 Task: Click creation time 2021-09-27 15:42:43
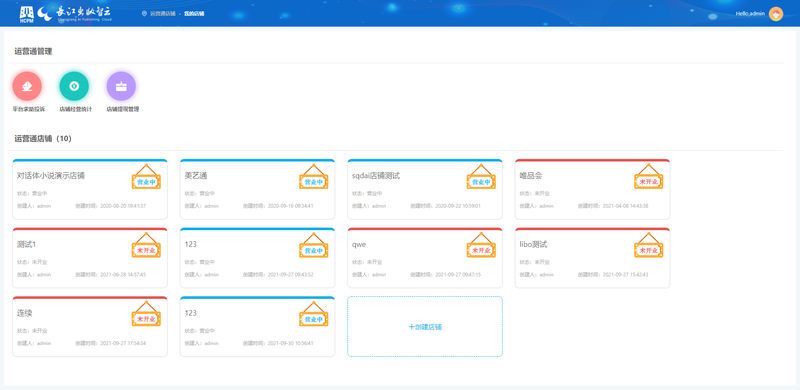[x=626, y=275]
